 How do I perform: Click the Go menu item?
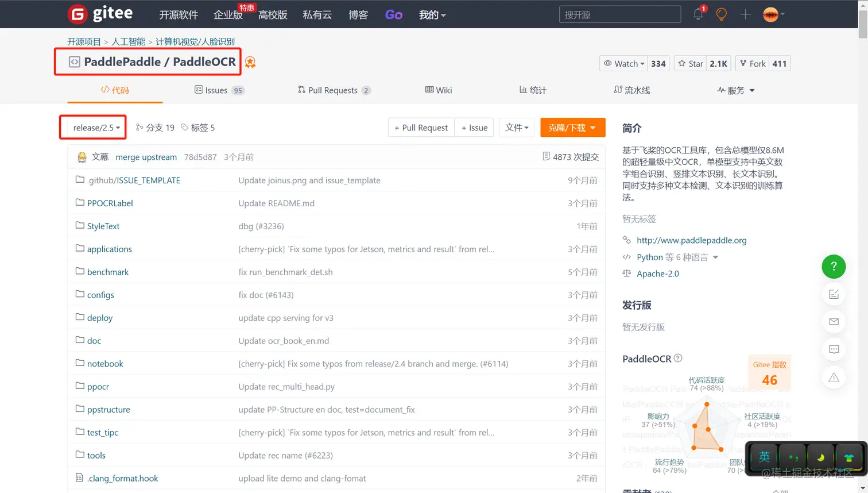(x=394, y=15)
